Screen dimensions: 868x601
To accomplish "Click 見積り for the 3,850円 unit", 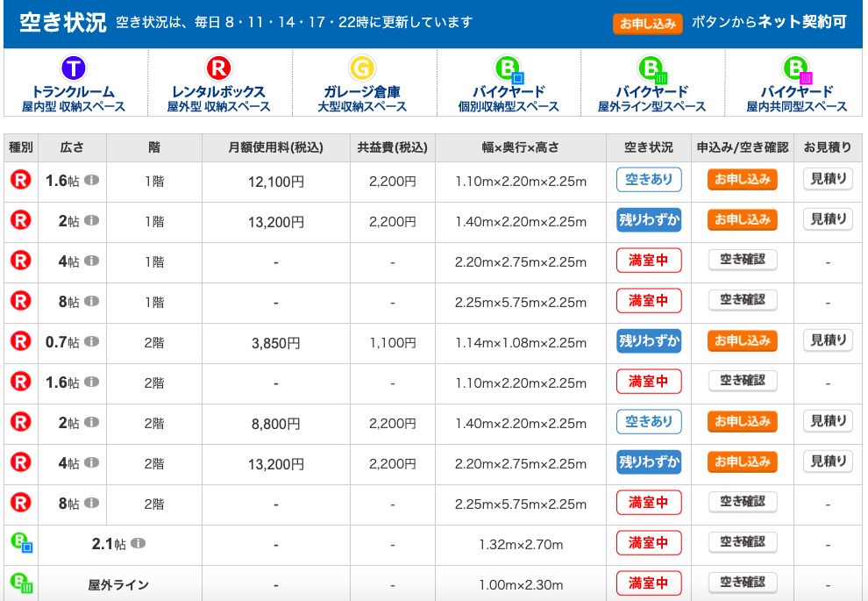I will tap(827, 340).
